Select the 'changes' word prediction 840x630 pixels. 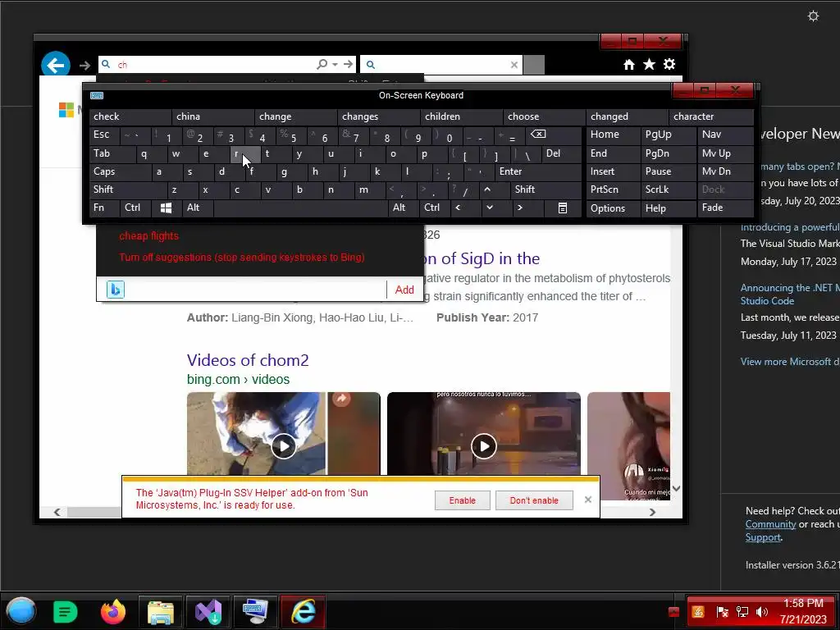pos(379,116)
